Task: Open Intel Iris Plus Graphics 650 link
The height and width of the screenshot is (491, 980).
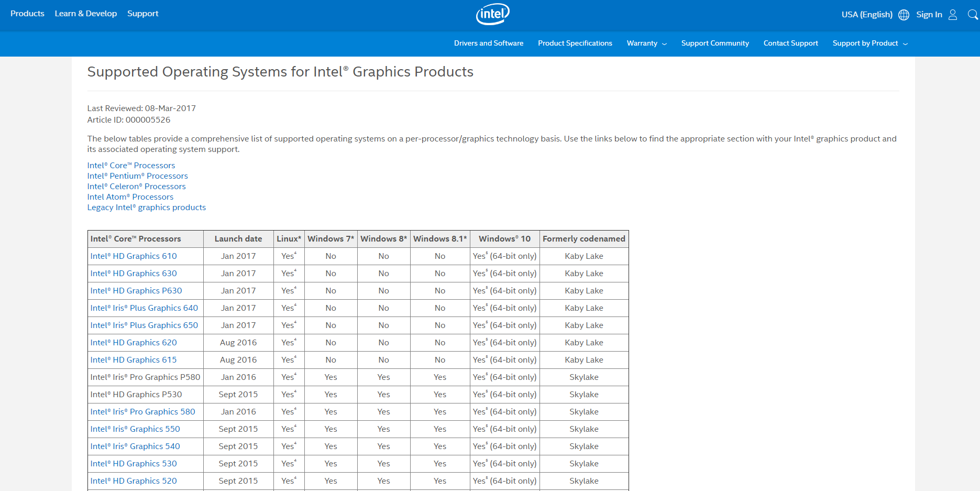Action: pyautogui.click(x=145, y=325)
